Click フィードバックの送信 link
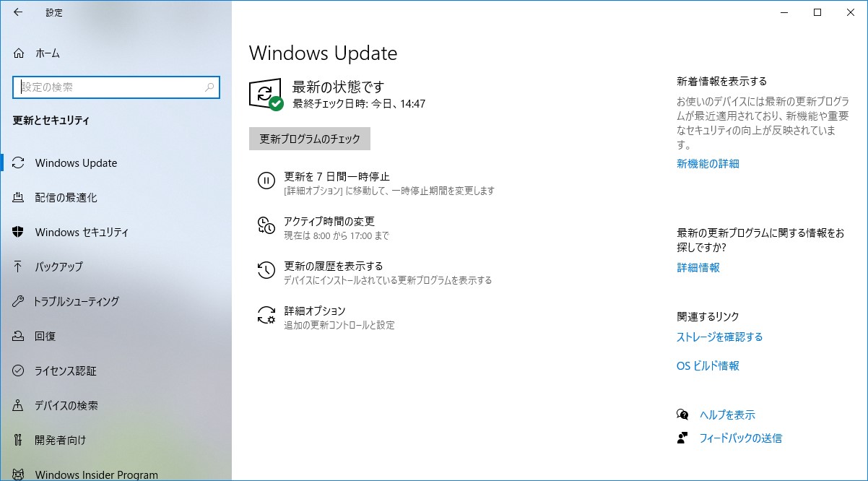868x481 pixels. pyautogui.click(x=741, y=438)
